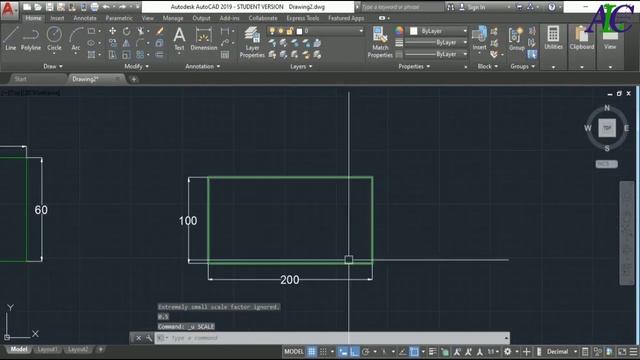This screenshot has width=640, height=360.
Task: Activate the Stretch tool
Action: (x=112, y=55)
